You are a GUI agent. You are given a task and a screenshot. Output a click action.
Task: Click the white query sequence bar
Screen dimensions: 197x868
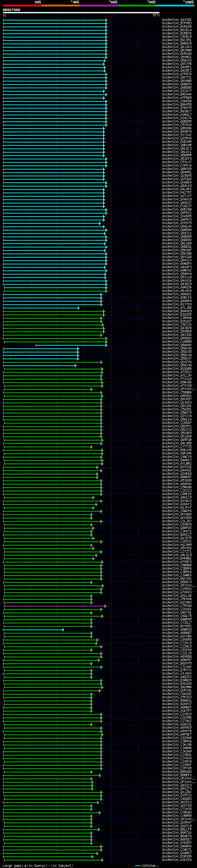click(x=81, y=13)
